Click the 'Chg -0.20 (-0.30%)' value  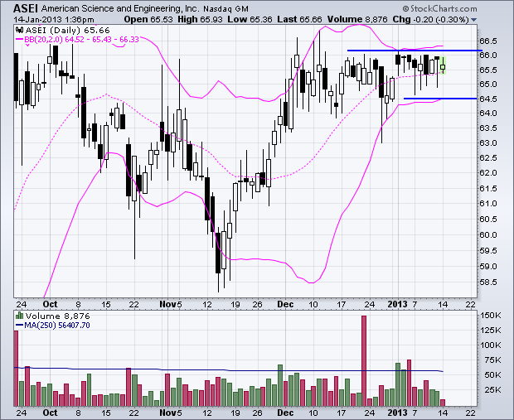[x=431, y=20]
